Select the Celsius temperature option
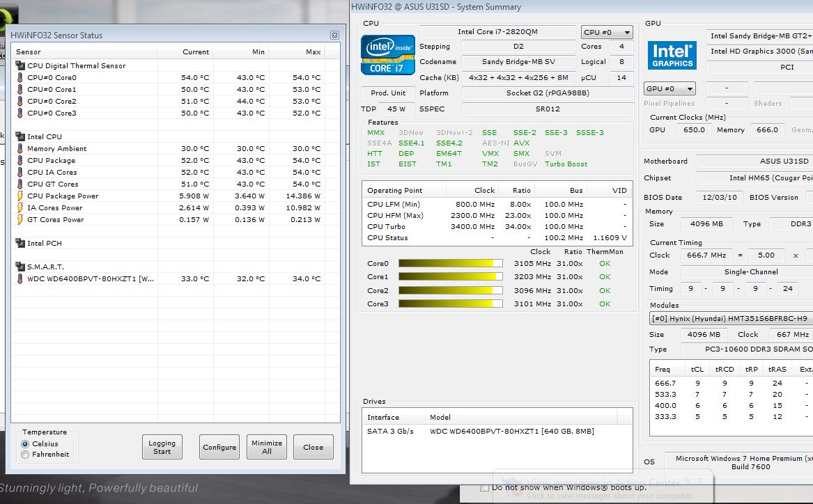Screen dimensions: 813x504 [25, 444]
